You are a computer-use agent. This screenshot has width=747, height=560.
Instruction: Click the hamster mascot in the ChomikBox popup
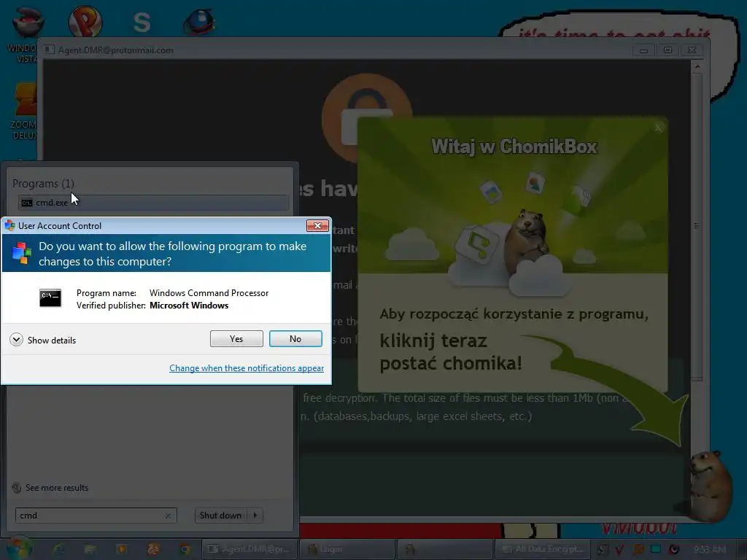click(x=527, y=241)
